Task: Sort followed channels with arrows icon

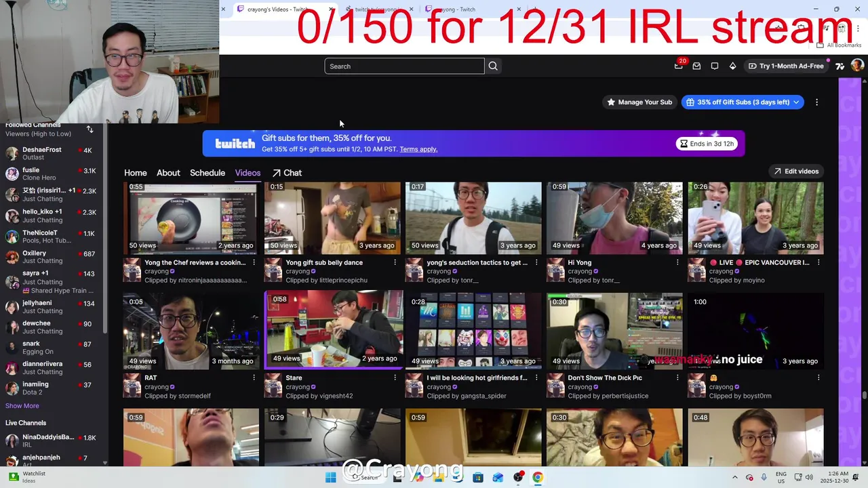Action: tap(90, 129)
